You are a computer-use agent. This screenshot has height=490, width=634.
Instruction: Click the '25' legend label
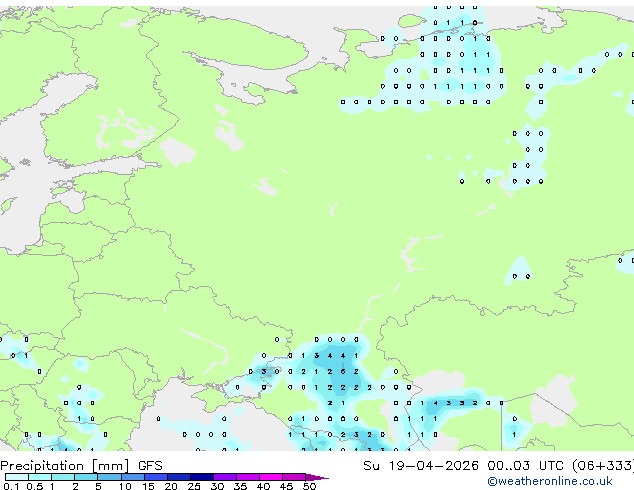tap(194, 486)
